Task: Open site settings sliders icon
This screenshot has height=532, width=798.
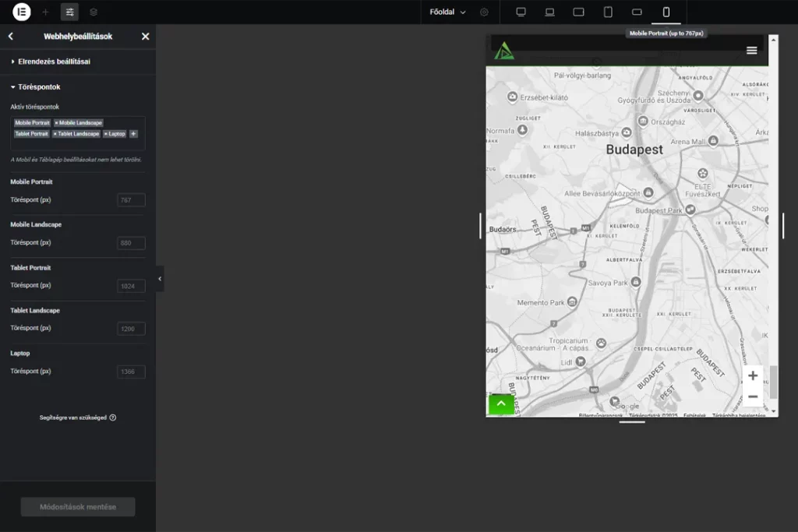Action: 69,12
